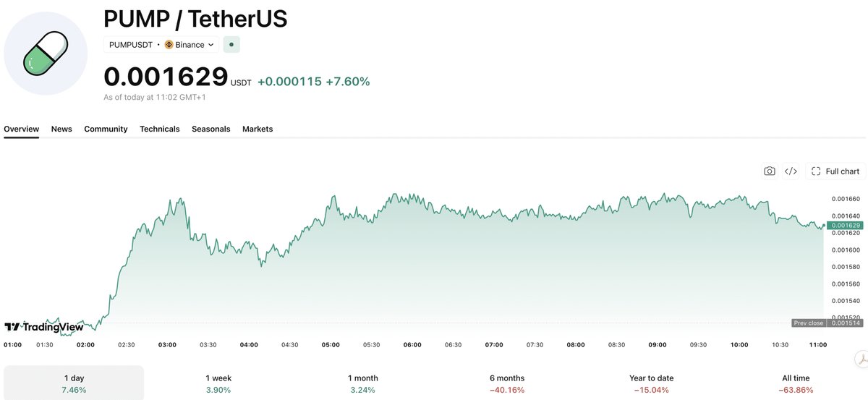This screenshot has width=868, height=400.
Task: Click the green market status dot
Action: [231, 45]
